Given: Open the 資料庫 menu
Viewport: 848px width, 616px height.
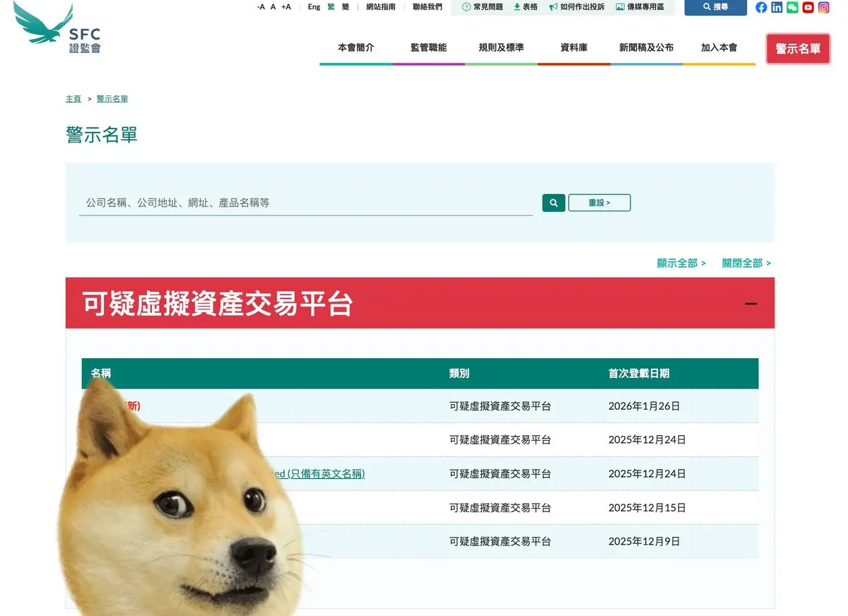Looking at the screenshot, I should pyautogui.click(x=574, y=48).
